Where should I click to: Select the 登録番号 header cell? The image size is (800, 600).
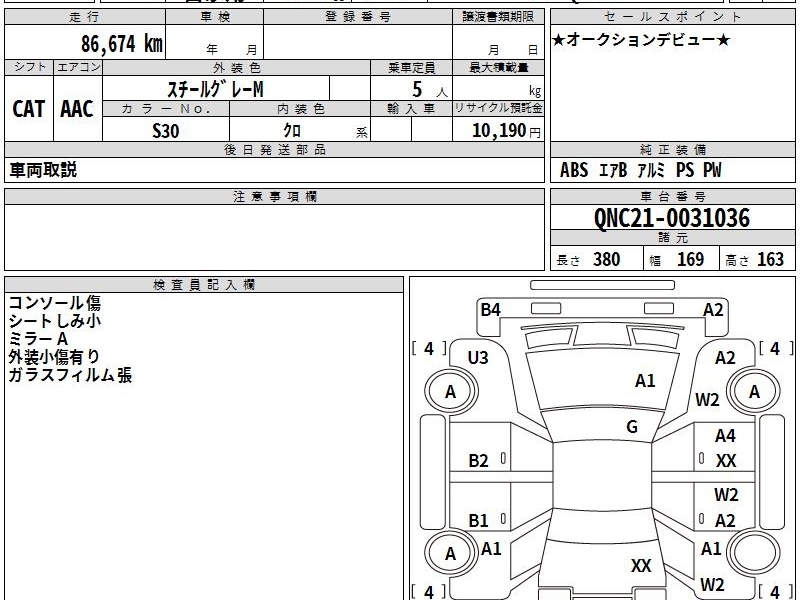pos(358,17)
